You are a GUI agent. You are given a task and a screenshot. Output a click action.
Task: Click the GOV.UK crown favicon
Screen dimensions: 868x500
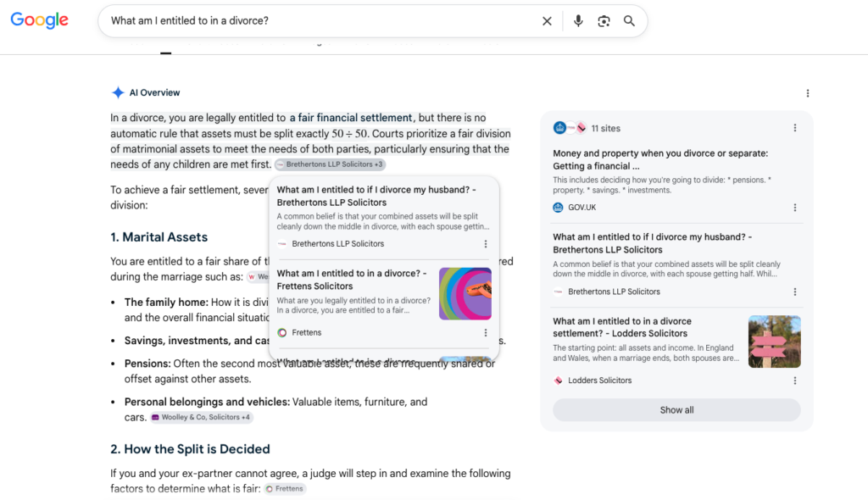(x=558, y=208)
